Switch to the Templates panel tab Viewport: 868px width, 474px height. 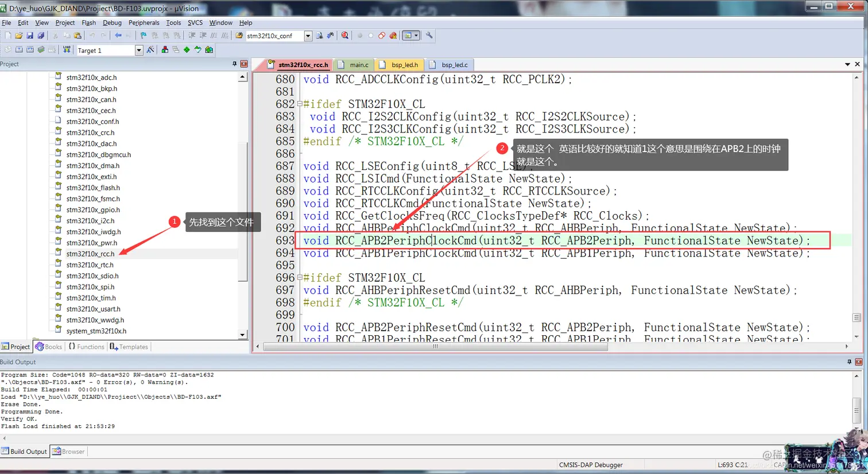click(x=129, y=347)
